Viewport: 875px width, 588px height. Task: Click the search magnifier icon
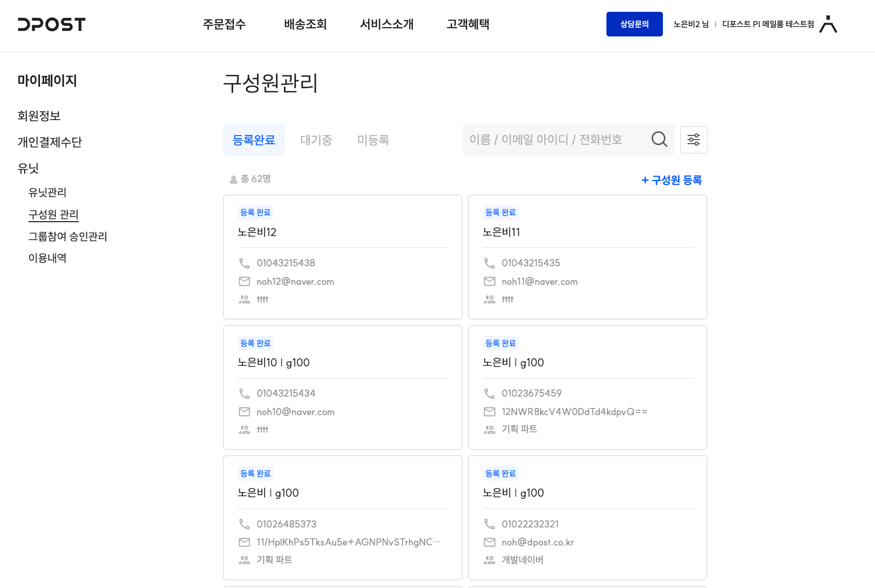659,139
